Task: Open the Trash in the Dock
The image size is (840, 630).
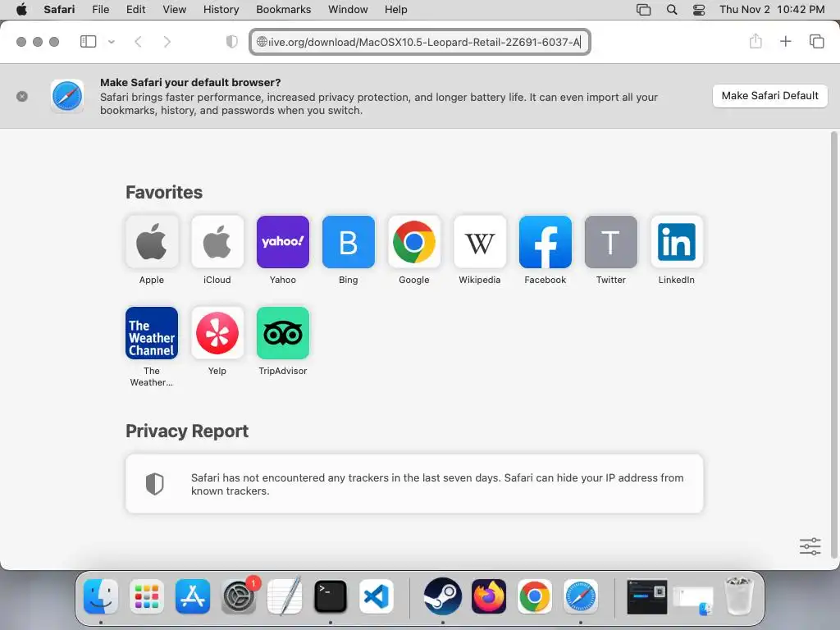Action: click(x=739, y=596)
